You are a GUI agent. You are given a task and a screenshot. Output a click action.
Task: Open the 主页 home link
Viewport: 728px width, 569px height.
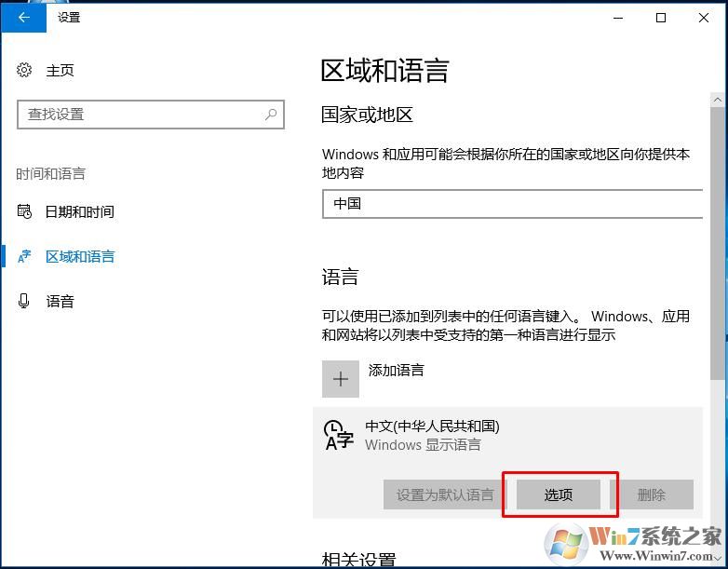pyautogui.click(x=60, y=71)
